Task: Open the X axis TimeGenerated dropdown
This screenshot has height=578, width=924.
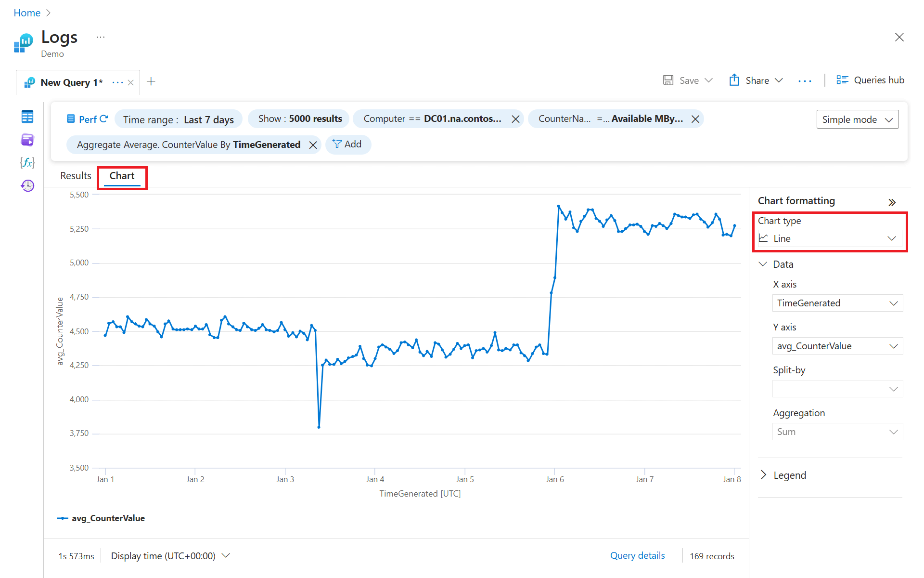Action: point(837,303)
